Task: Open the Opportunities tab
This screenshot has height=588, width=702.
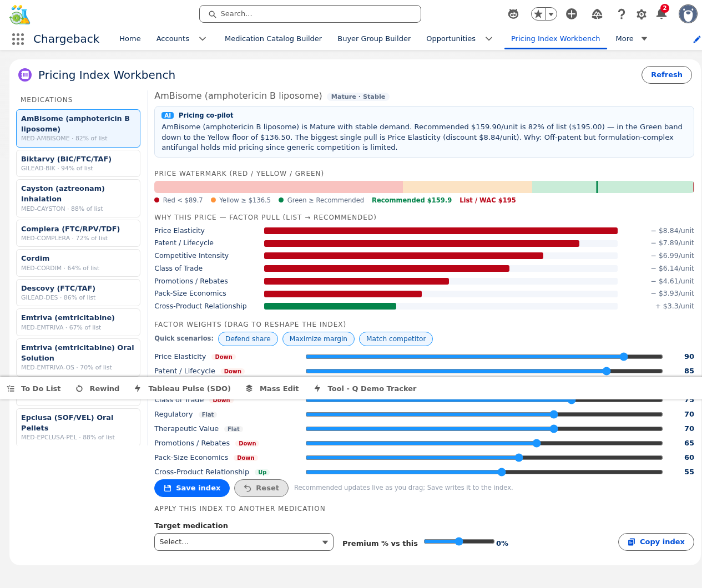Action: click(451, 39)
